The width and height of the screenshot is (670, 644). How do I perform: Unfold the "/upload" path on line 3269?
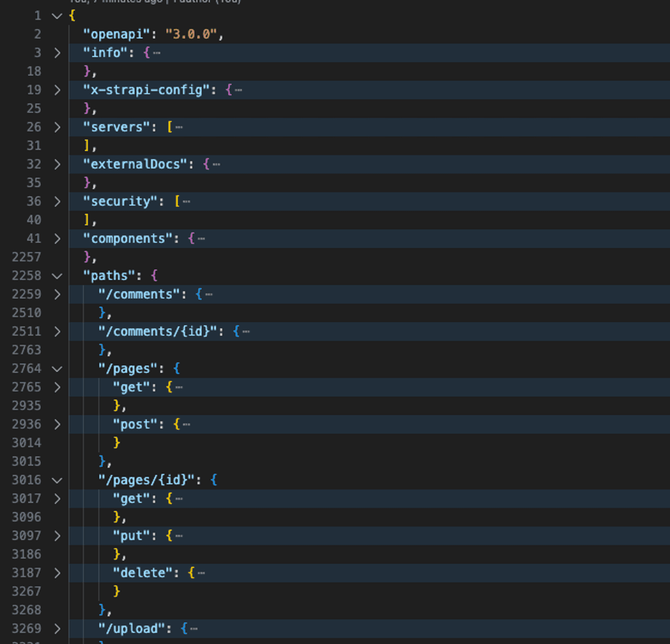57,629
